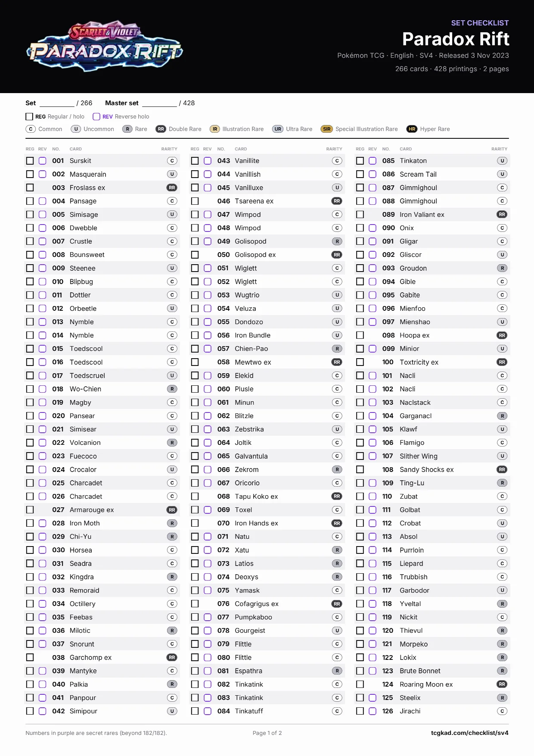The width and height of the screenshot is (534, 756).
Task: Click rarity badge next to Groudon
Action: click(x=502, y=268)
